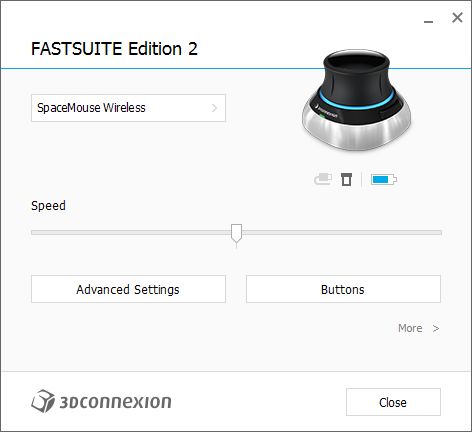This screenshot has width=472, height=432.
Task: Open the More link
Action: pos(410,328)
